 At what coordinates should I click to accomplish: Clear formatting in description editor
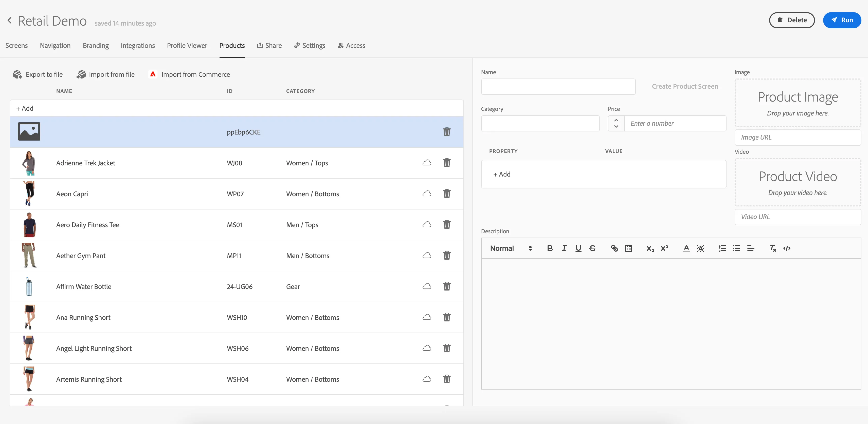coord(772,248)
